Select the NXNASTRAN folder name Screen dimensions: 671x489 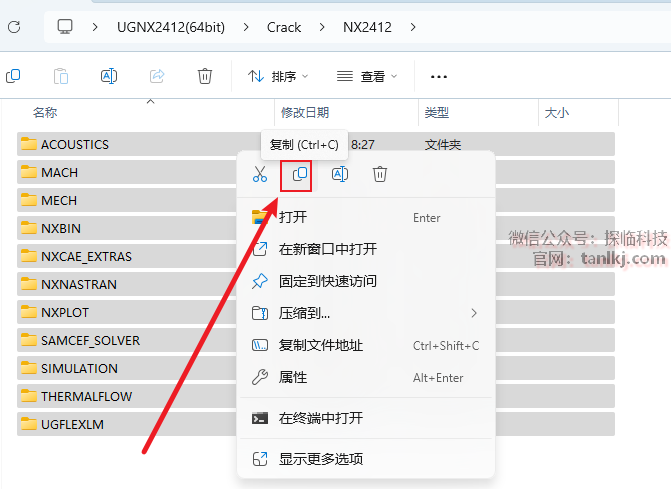tap(79, 285)
